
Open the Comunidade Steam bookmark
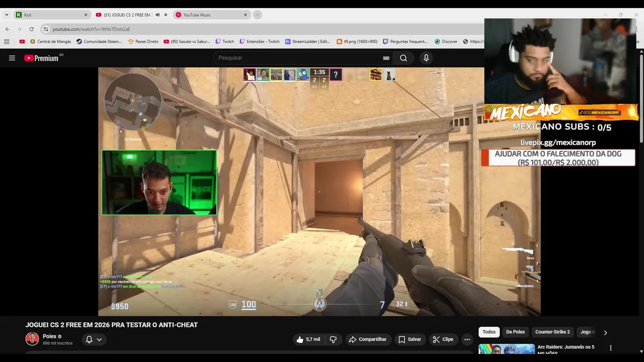point(99,42)
